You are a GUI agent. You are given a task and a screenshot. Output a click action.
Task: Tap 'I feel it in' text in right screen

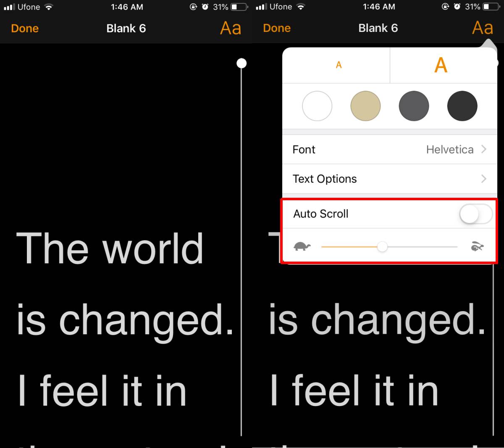tap(354, 391)
